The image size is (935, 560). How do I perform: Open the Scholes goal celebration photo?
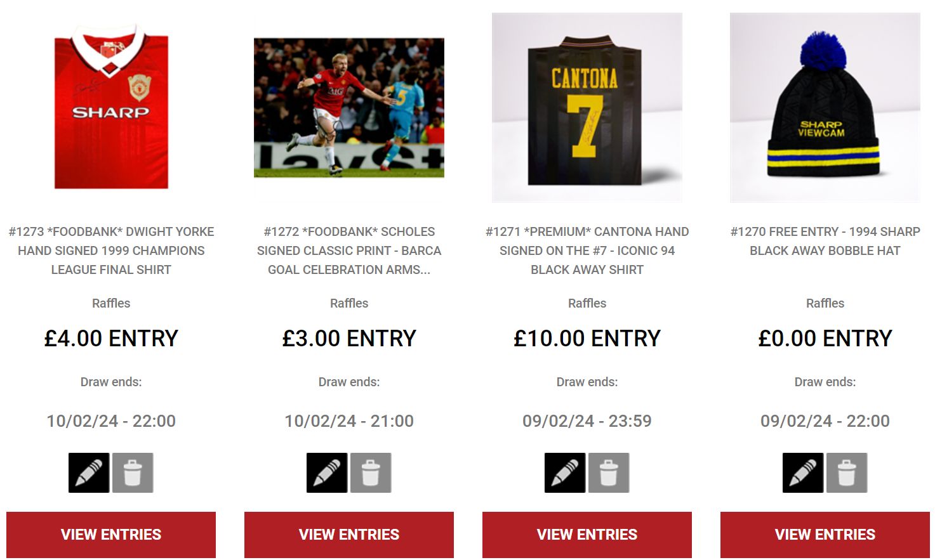(349, 108)
